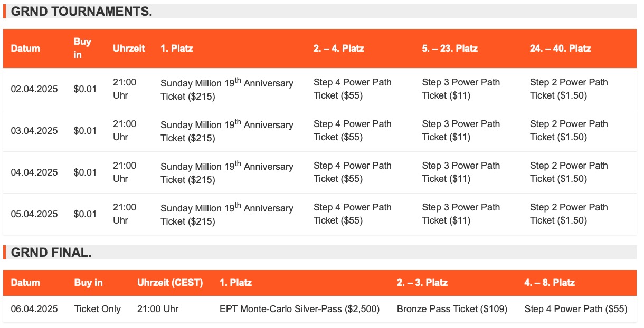
Task: Click EPT Monte-Carlo Silver-Pass prize text
Action: [299, 309]
